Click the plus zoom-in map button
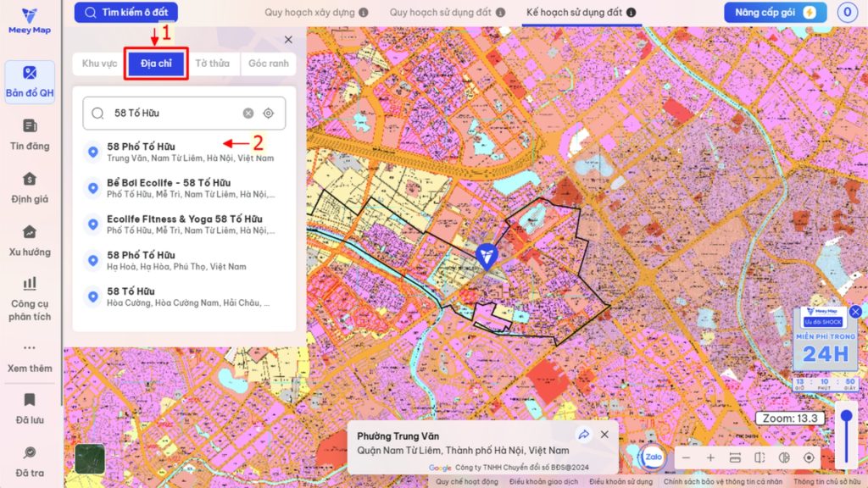This screenshot has width=868, height=488. [710, 457]
